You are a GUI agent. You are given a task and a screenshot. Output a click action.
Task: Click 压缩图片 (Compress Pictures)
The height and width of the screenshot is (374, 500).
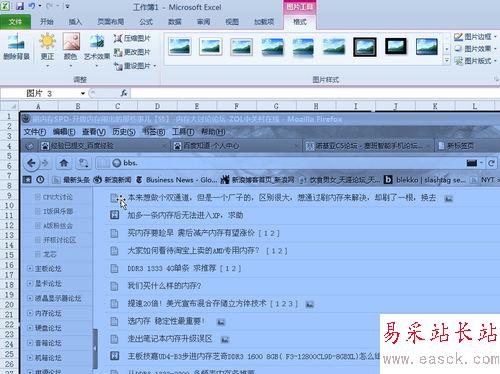(x=132, y=38)
